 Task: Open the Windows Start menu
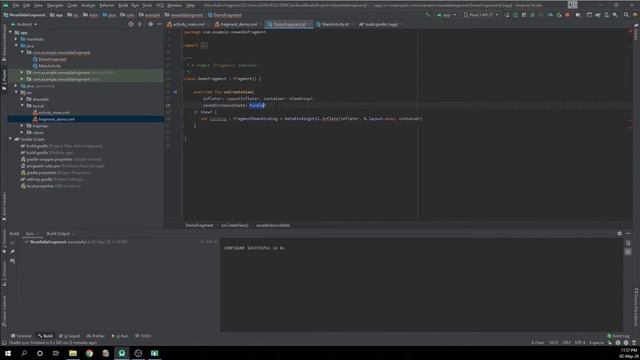coord(8,353)
